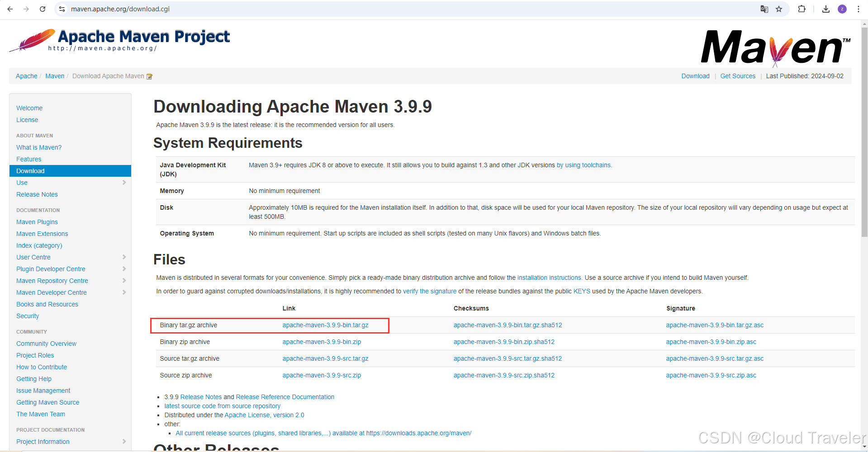Open Apache License, version 2.0 link
The height and width of the screenshot is (452, 868).
[x=264, y=415]
